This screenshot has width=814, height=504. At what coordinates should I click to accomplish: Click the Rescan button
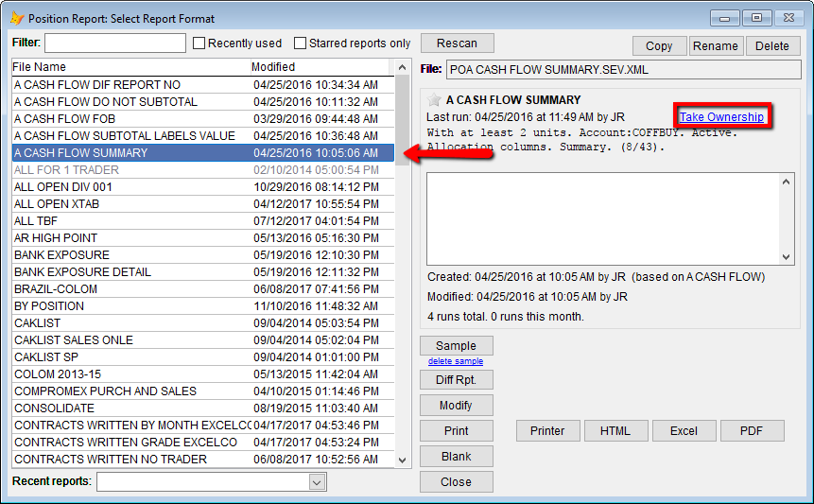[457, 43]
